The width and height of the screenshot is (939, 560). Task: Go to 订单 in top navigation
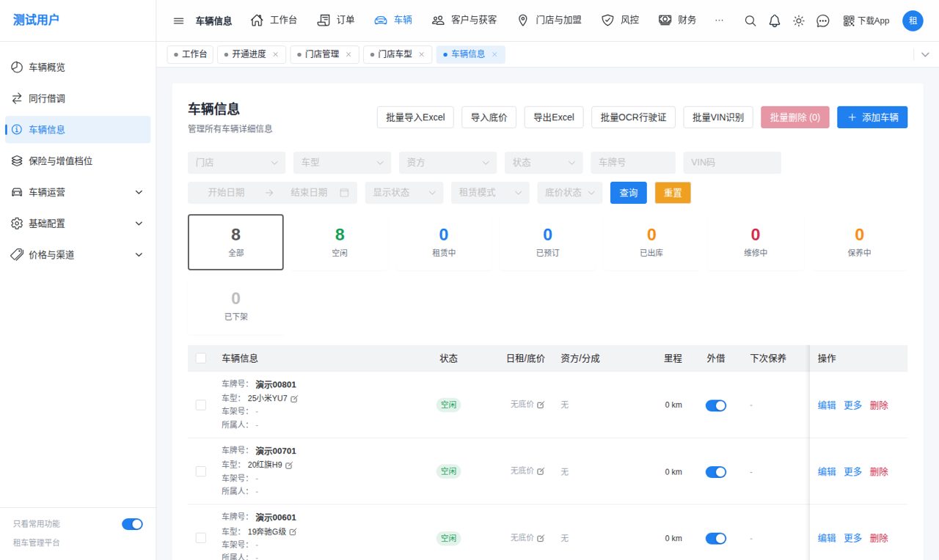(336, 21)
